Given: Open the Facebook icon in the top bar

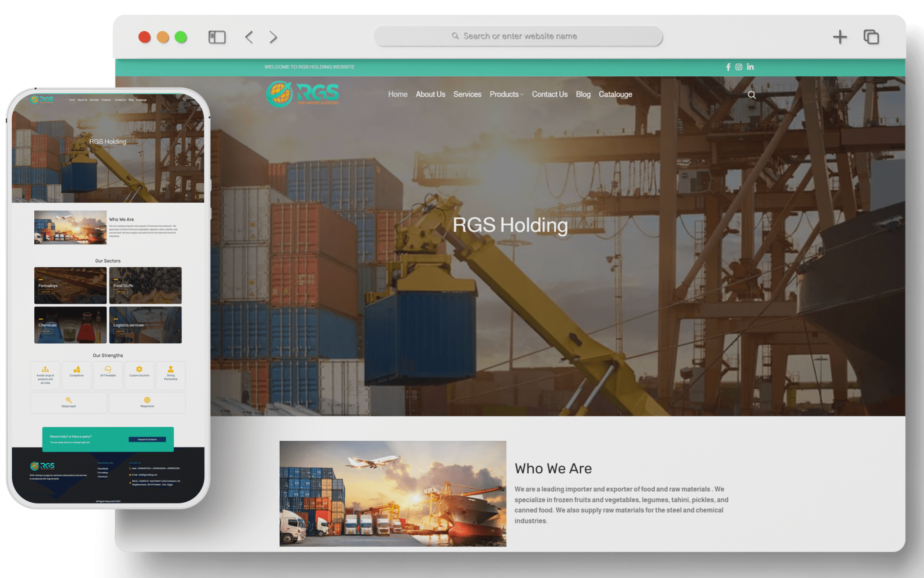Looking at the screenshot, I should [x=728, y=67].
